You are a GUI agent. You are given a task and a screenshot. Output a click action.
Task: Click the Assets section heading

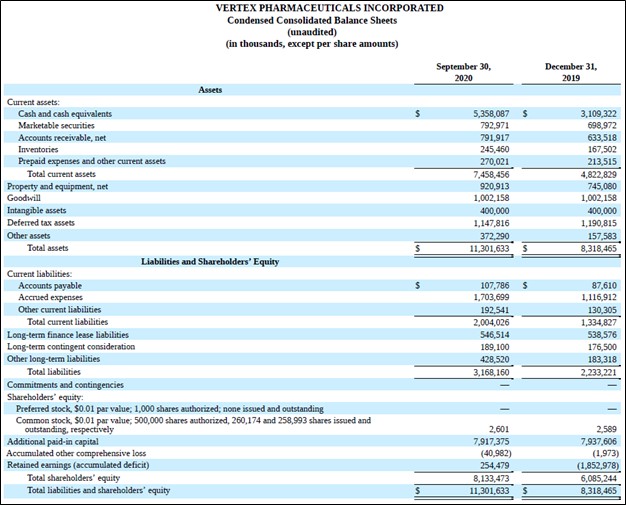(210, 90)
